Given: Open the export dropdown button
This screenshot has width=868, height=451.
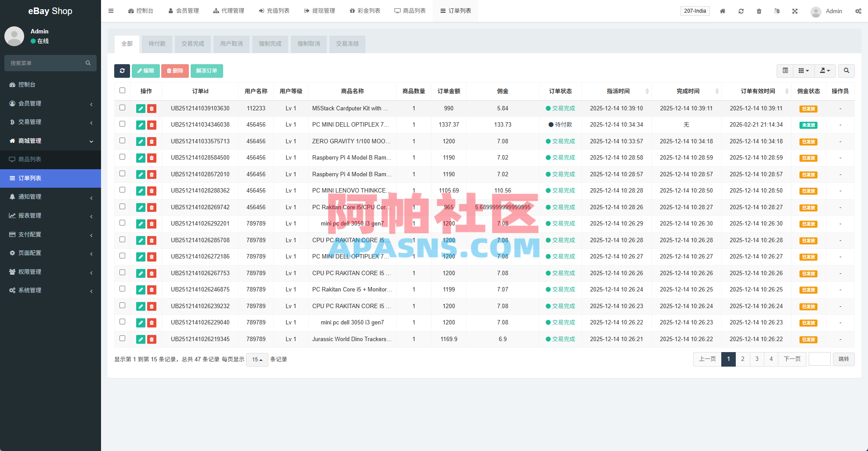Looking at the screenshot, I should pyautogui.click(x=825, y=71).
